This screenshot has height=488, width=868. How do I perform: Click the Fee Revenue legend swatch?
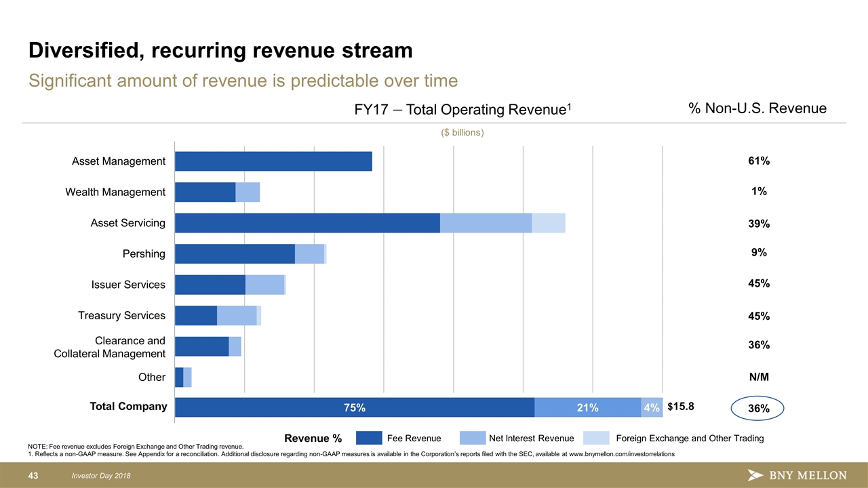[368, 438]
